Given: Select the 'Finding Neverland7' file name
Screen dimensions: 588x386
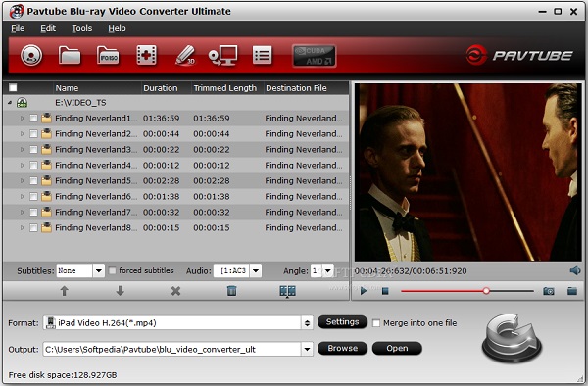Looking at the screenshot, I should [x=96, y=213].
